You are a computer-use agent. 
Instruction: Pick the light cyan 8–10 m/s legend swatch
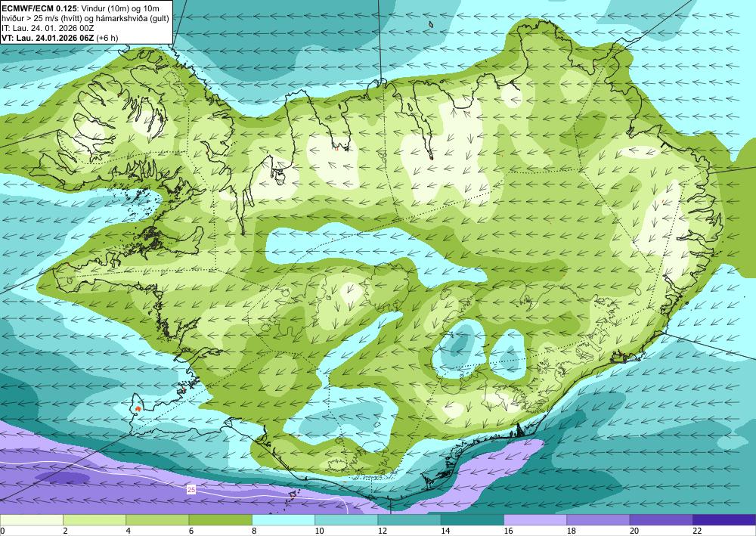(x=283, y=520)
